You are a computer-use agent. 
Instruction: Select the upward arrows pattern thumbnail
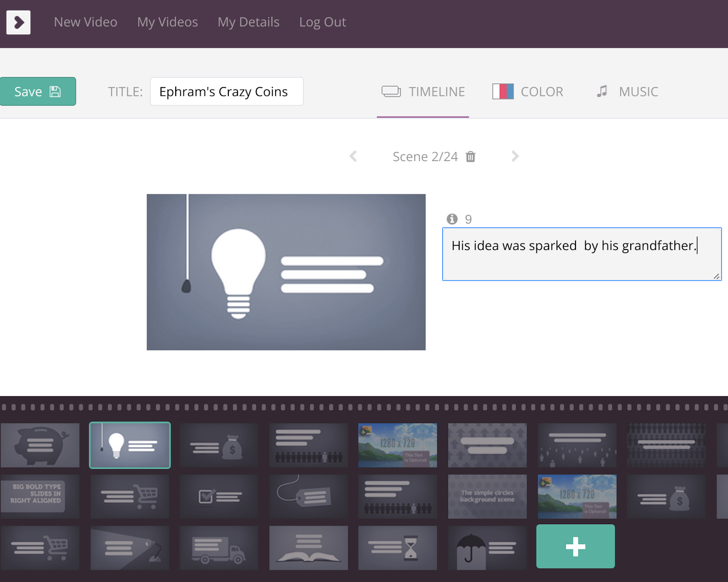[487, 445]
